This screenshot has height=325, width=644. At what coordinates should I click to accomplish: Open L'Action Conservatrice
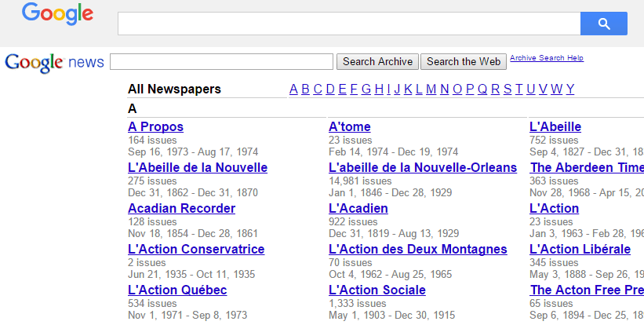[x=196, y=249]
